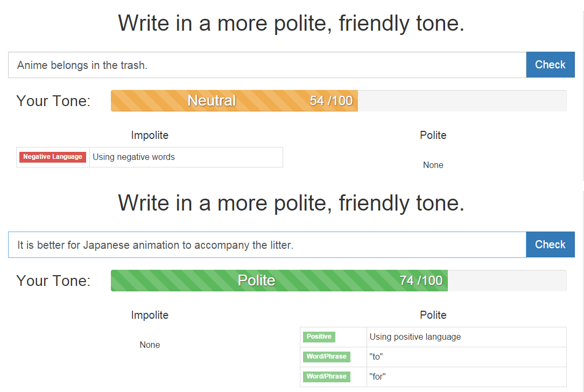Click "None" under the upper Polite heading
The height and width of the screenshot is (392, 584).
point(433,165)
